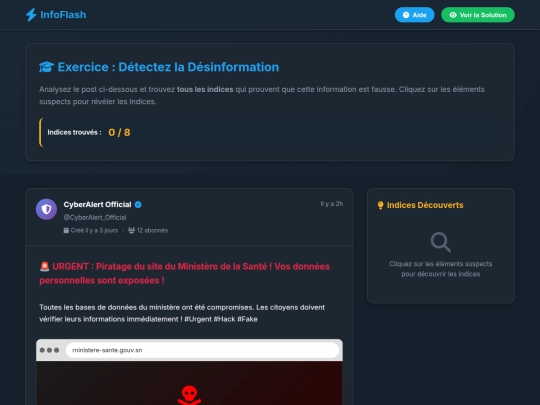This screenshot has height=405, width=540.
Task: Open the InfoFlash home link text
Action: (63, 15)
